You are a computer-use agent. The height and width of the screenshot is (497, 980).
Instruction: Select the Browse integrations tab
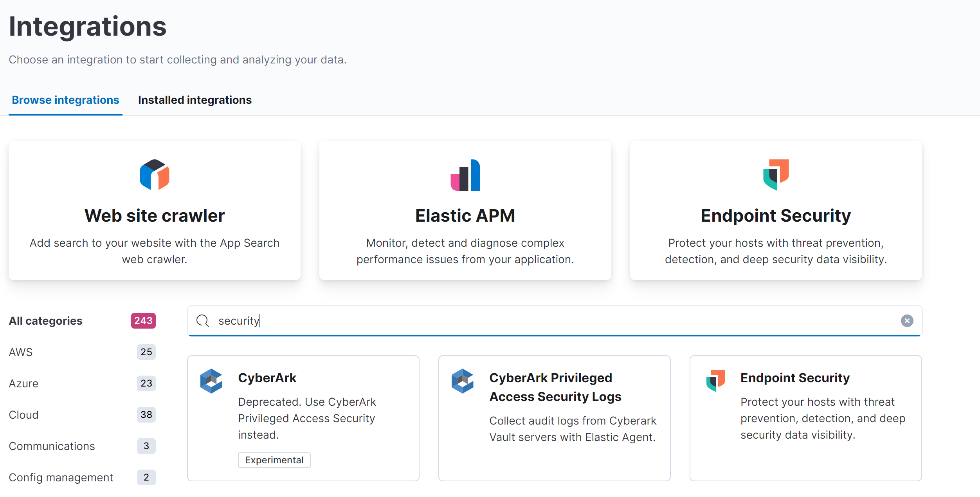(65, 100)
